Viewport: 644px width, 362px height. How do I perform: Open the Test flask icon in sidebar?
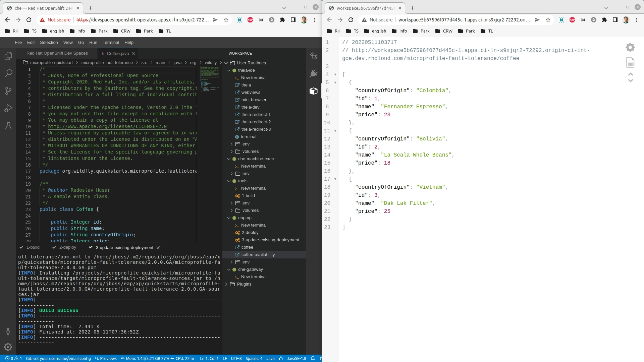pyautogui.click(x=8, y=126)
